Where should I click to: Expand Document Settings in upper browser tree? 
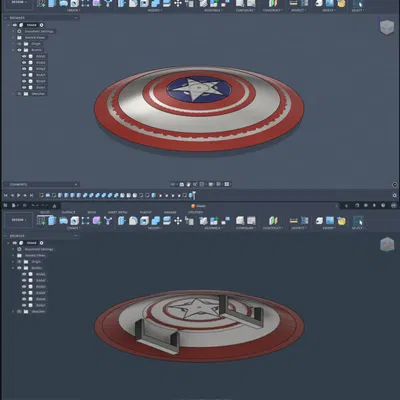click(x=13, y=31)
